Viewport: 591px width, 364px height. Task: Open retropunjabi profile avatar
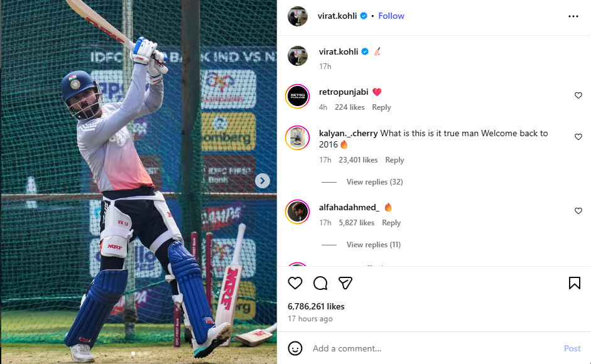click(298, 97)
